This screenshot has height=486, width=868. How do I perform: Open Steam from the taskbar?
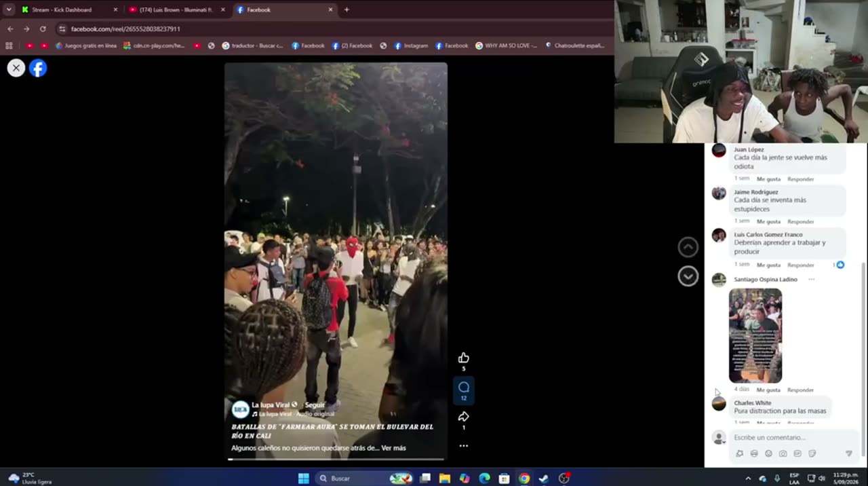(544, 478)
